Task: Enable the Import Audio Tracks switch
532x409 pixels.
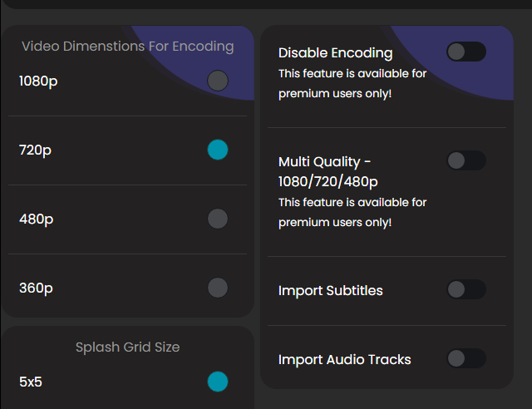Action: coord(465,358)
